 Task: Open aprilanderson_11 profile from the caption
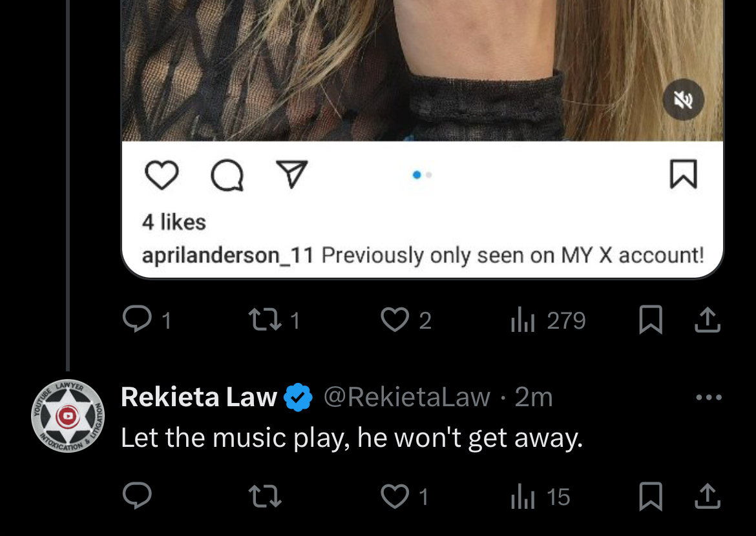pyautogui.click(x=227, y=255)
